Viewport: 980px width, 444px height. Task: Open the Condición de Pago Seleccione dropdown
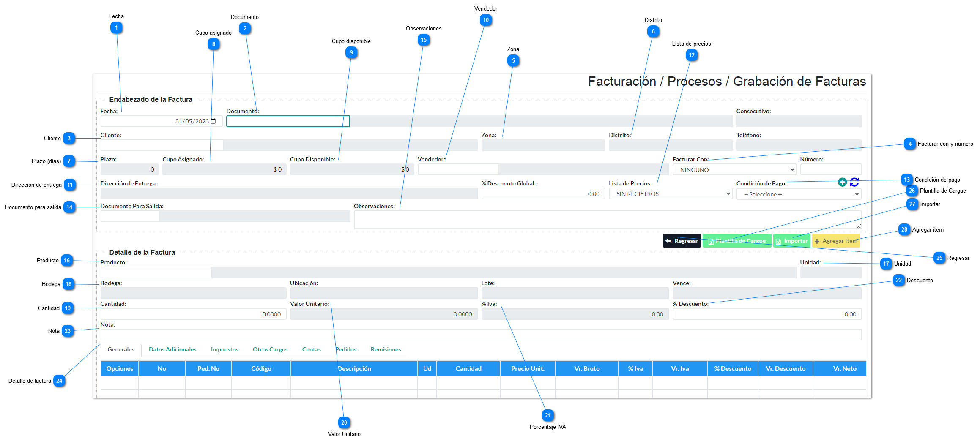pyautogui.click(x=799, y=194)
